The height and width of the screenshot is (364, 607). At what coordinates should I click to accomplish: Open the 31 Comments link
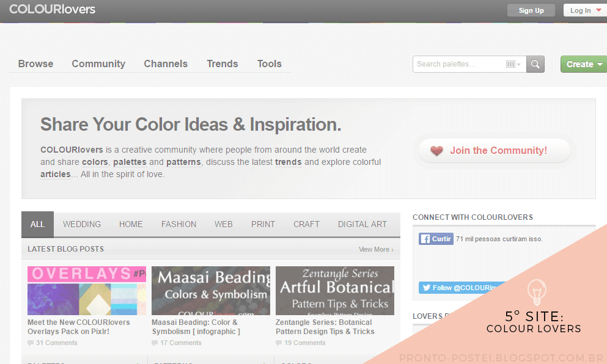(x=56, y=343)
